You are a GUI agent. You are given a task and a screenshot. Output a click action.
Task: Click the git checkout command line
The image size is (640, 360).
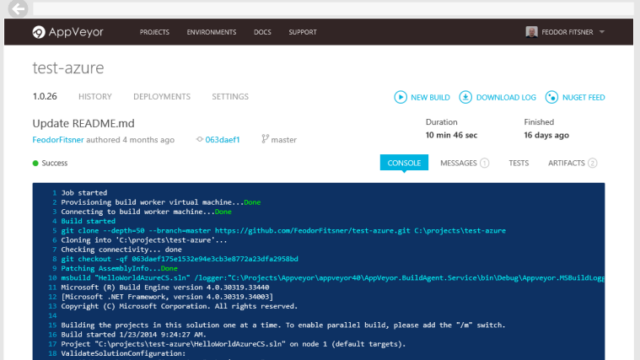180,259
